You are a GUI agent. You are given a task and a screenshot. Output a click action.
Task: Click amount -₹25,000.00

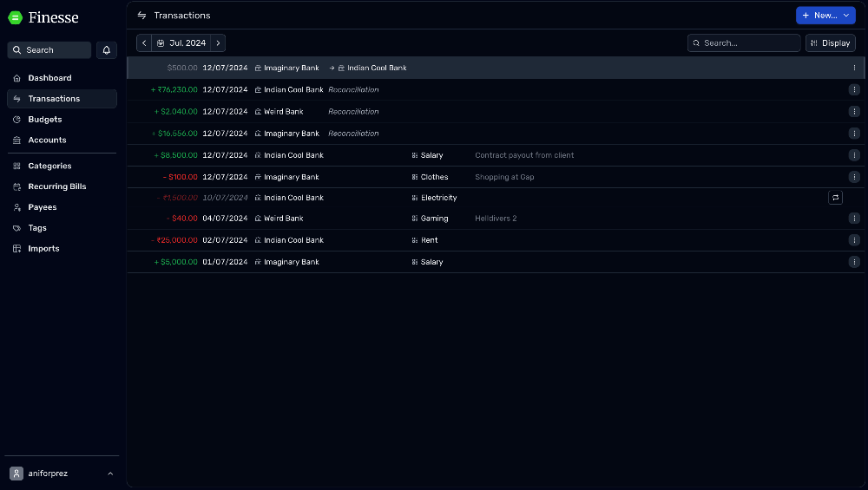[x=174, y=240]
